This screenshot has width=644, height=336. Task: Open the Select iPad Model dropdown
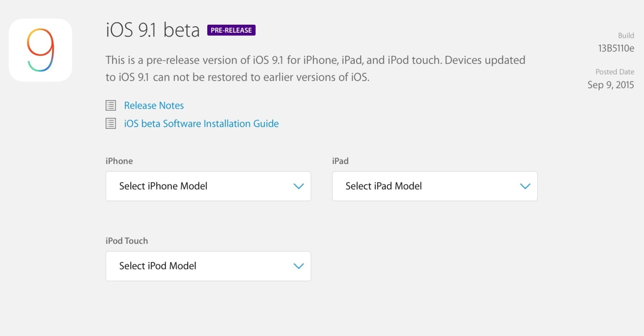tap(434, 186)
